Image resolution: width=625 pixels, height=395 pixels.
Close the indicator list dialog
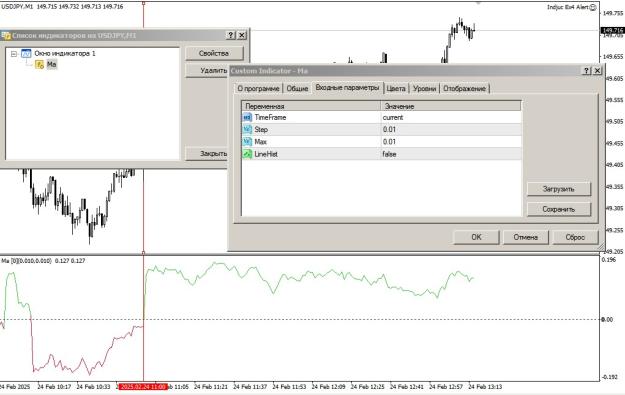pyautogui.click(x=242, y=35)
